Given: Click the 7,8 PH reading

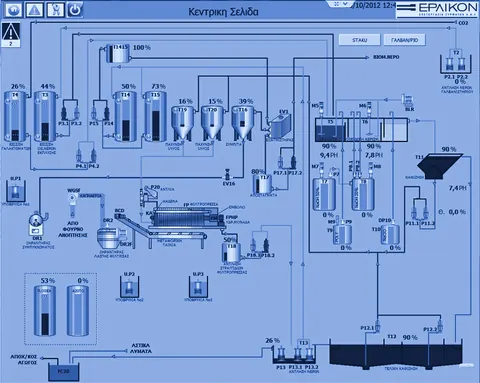Looking at the screenshot, I should (x=374, y=155).
